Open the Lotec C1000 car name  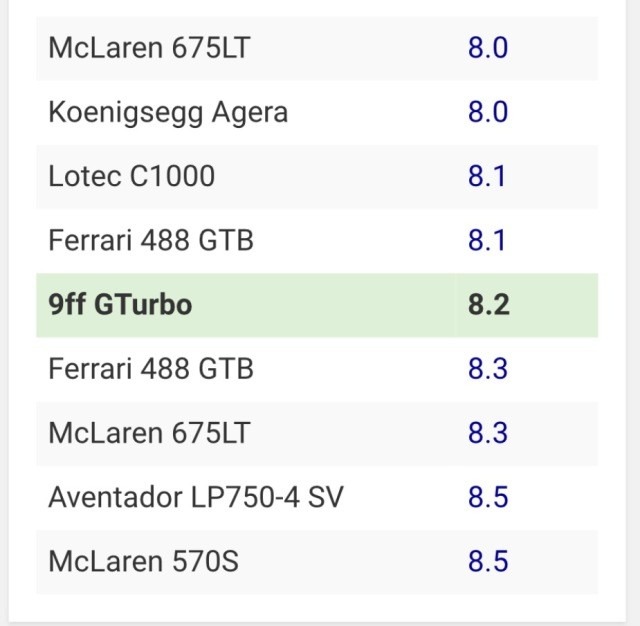pyautogui.click(x=131, y=177)
